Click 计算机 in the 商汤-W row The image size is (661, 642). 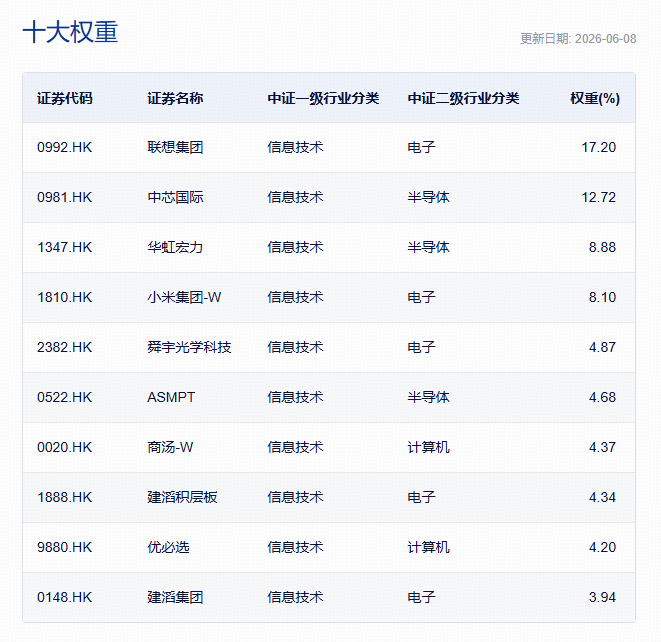coord(428,447)
